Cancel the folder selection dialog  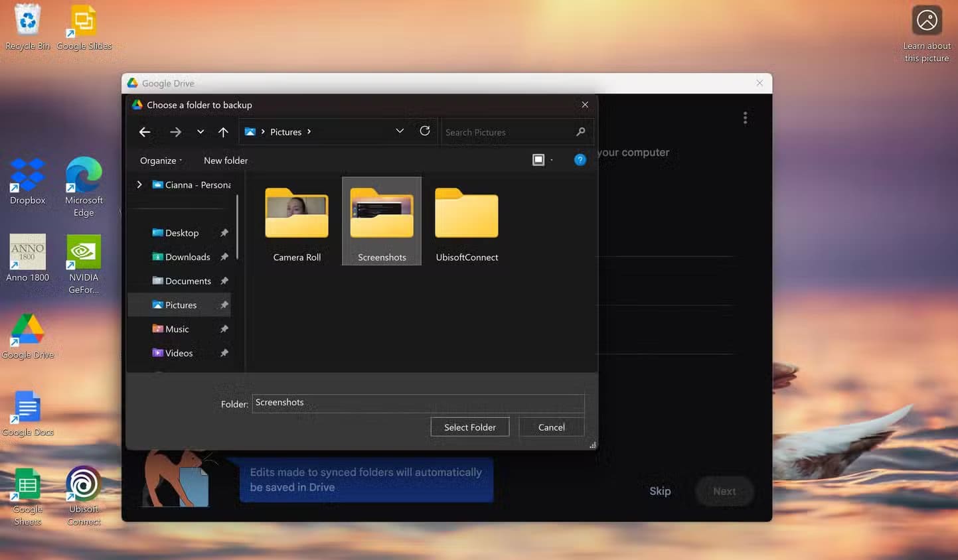point(551,427)
